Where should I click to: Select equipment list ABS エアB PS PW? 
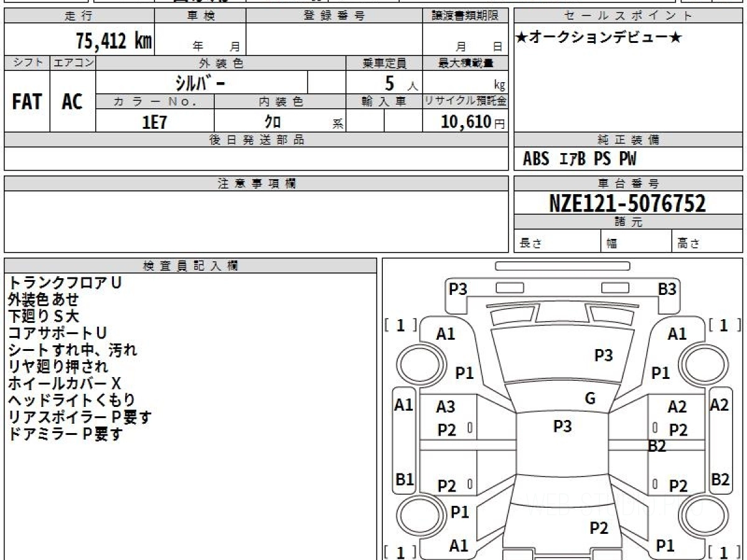(580, 159)
